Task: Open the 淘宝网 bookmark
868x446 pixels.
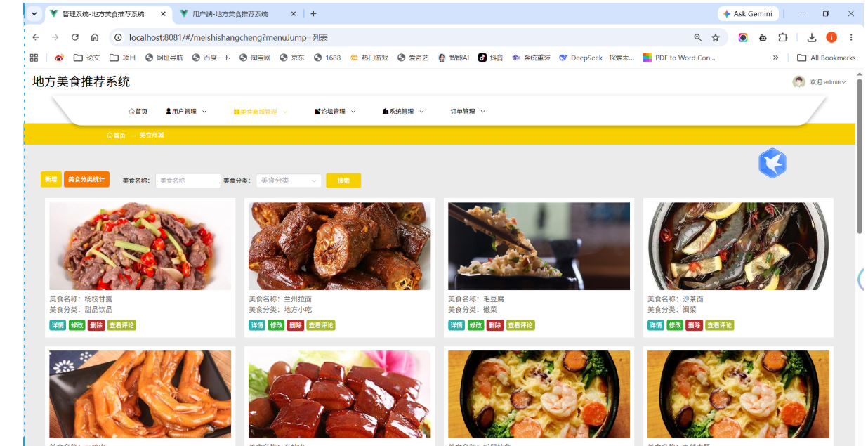Action: coord(255,58)
